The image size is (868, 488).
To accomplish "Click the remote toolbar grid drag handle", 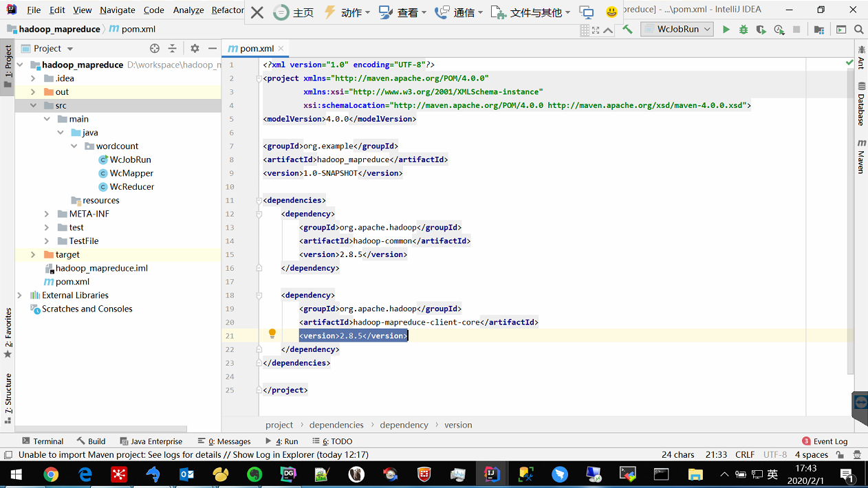I will 585,30.
